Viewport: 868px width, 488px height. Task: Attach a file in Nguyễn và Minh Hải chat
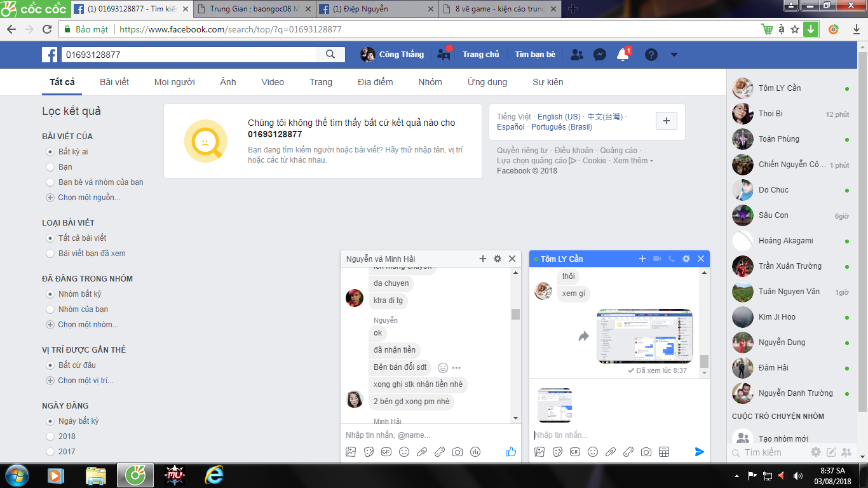(421, 452)
